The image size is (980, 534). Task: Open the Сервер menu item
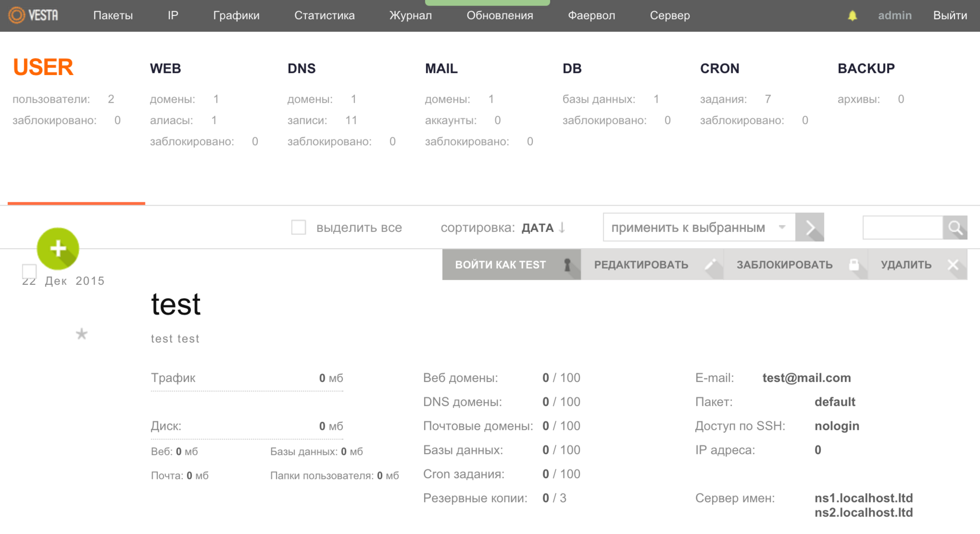coord(670,15)
